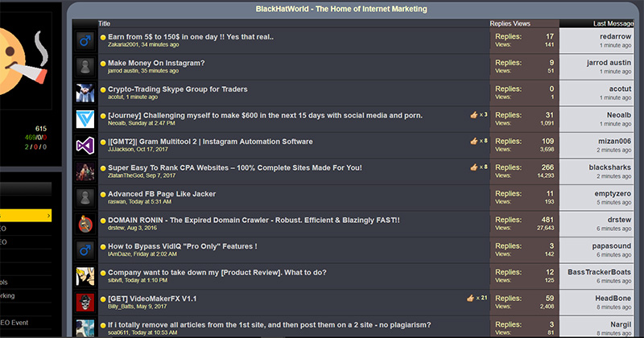Click the 615 count in the sidebar

41,129
